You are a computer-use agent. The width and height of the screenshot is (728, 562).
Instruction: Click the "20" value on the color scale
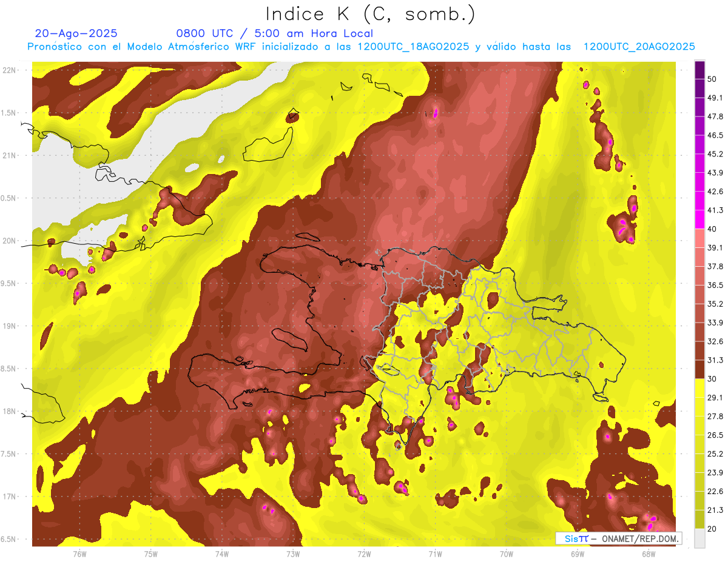pos(713,529)
